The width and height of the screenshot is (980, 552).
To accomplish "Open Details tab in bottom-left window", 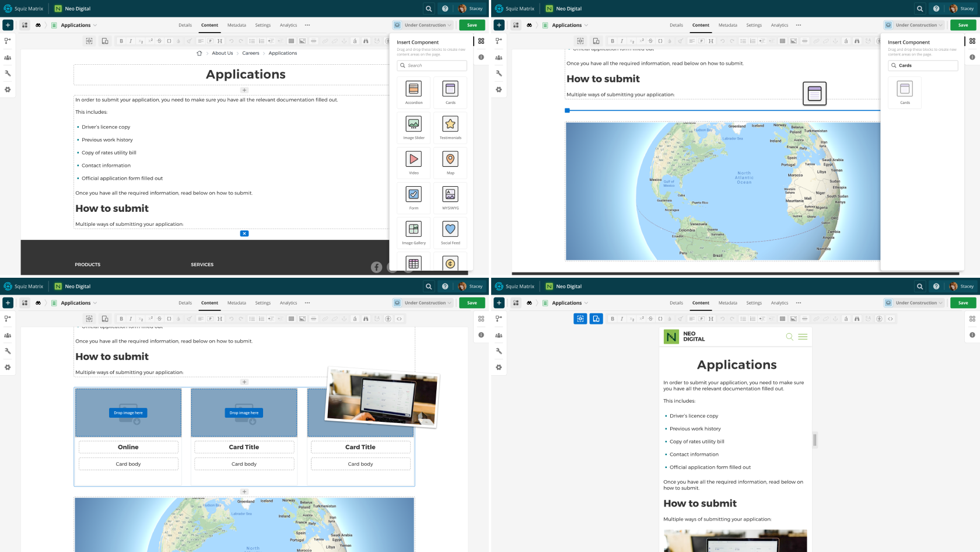I will point(185,303).
